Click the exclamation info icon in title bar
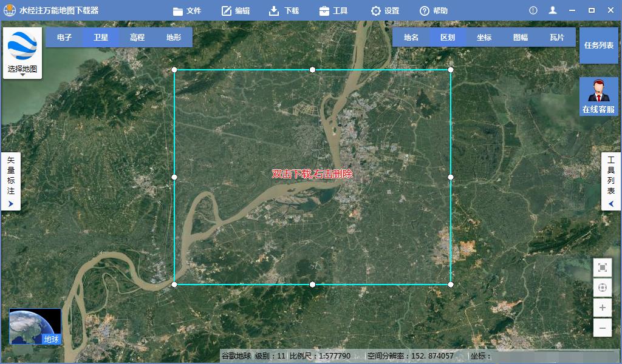Viewport: 622px width, 364px height. point(533,10)
